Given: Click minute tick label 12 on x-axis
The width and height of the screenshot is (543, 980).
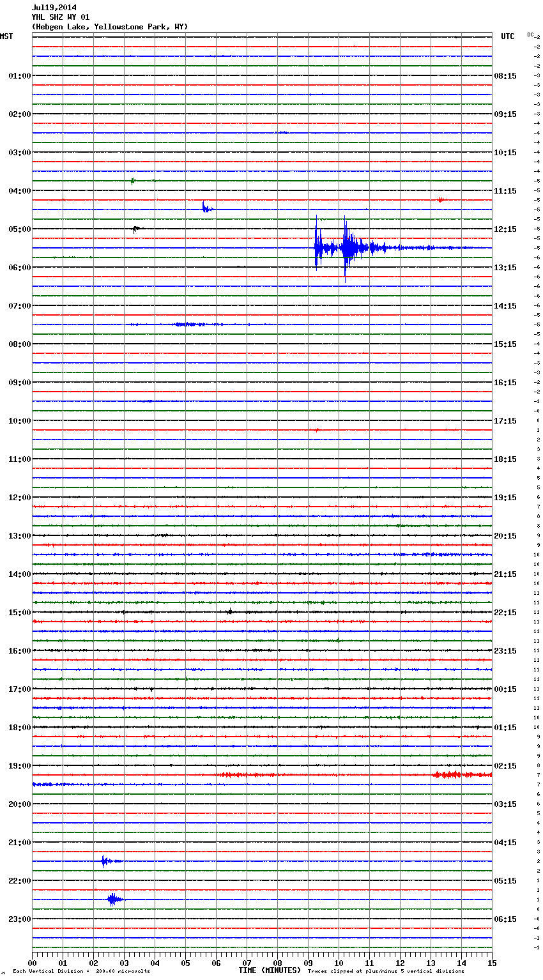Looking at the screenshot, I should point(400,963).
